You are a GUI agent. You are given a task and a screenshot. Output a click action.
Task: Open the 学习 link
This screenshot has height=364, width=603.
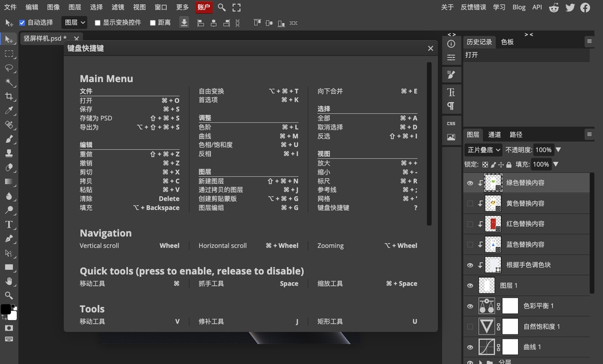tap(499, 7)
